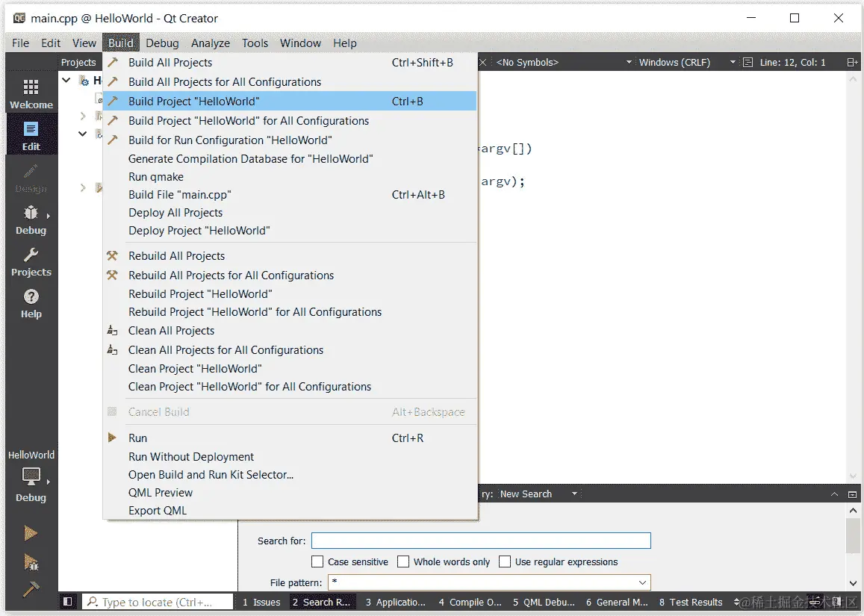This screenshot has height=616, width=864.
Task: Choose Open Build and Run Kit Selector
Action: [x=290, y=474]
